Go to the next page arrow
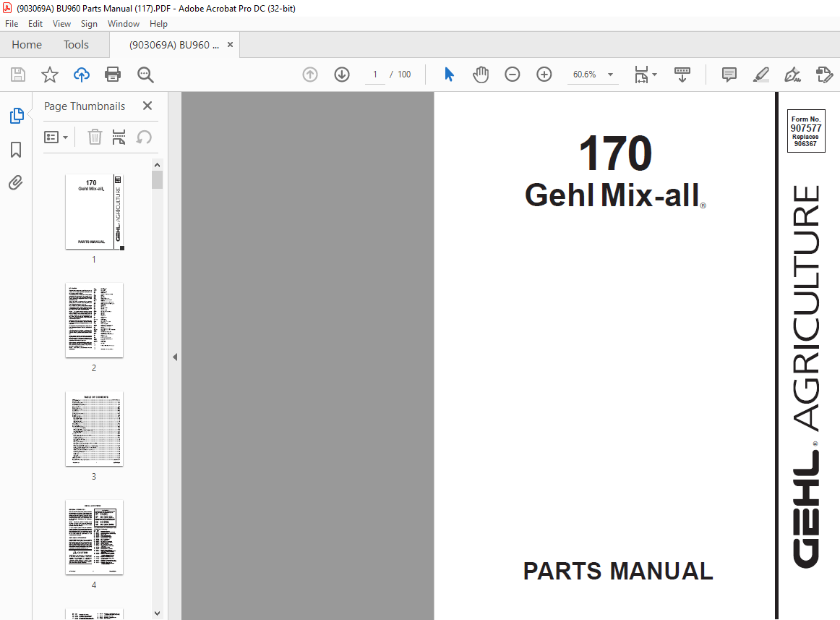The image size is (840, 620). click(342, 75)
